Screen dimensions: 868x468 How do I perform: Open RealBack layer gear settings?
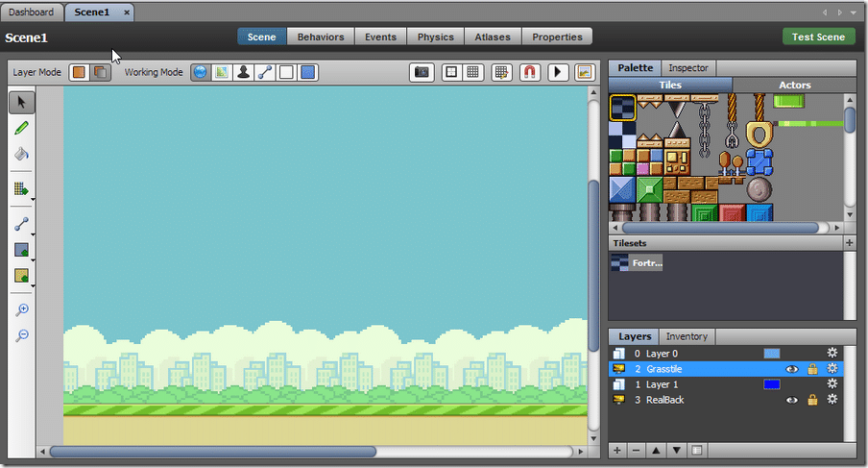(x=832, y=400)
